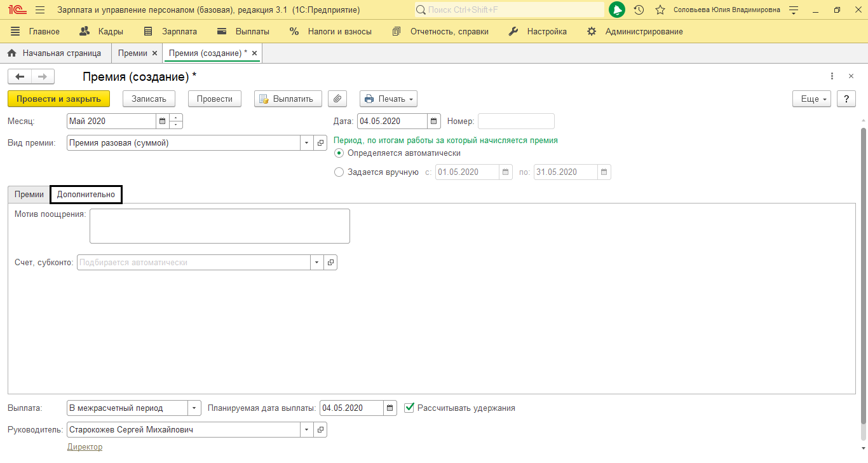Open calendar for Дата field
This screenshot has width=868, height=463.
point(433,121)
